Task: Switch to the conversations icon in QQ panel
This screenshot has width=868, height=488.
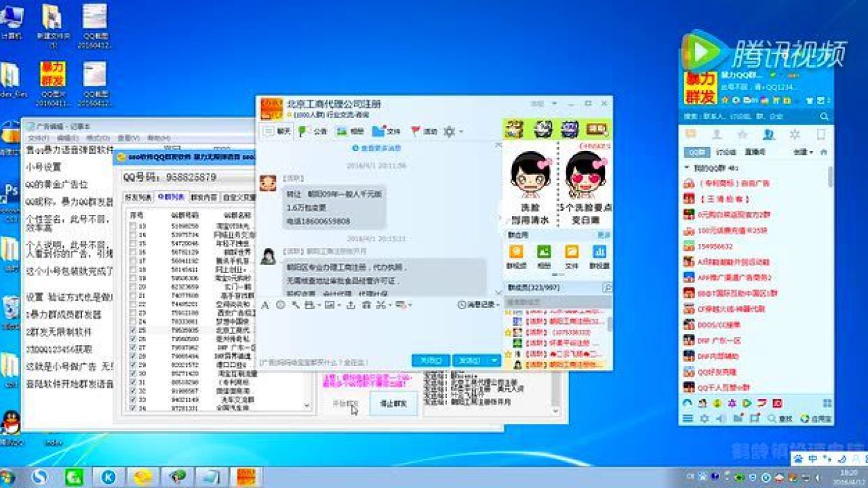Action: [691, 134]
